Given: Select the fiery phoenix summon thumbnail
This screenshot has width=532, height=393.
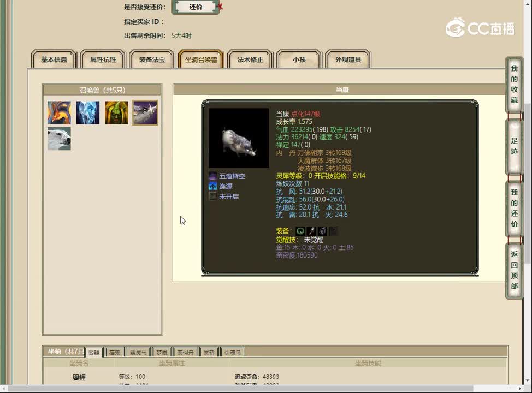Looking at the screenshot, I should point(59,112).
